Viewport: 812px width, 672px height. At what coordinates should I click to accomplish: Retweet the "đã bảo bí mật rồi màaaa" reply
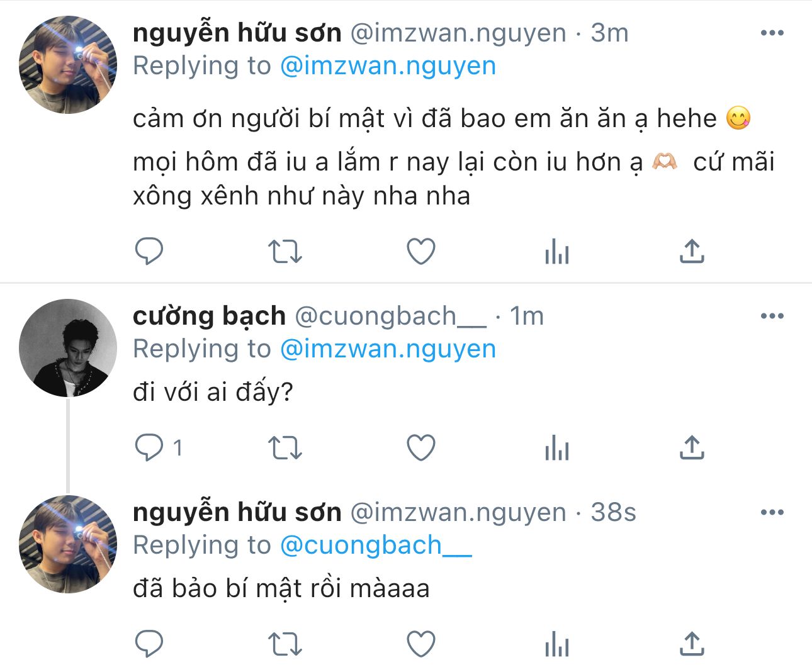(285, 644)
